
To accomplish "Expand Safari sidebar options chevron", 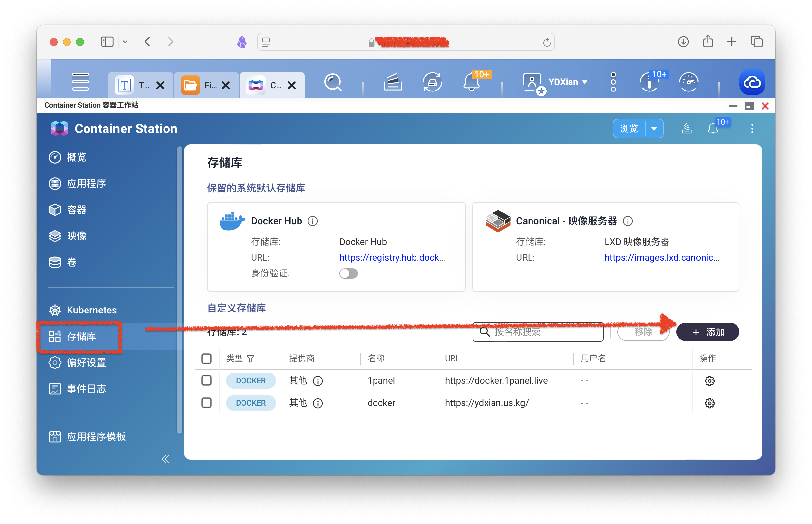I will pyautogui.click(x=125, y=42).
